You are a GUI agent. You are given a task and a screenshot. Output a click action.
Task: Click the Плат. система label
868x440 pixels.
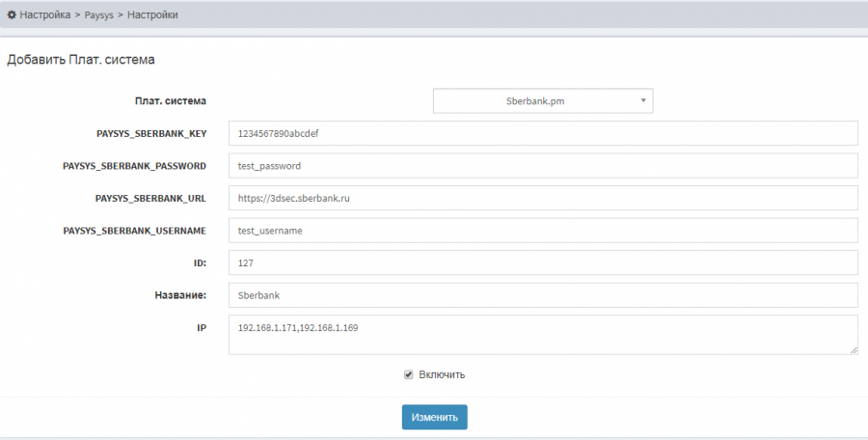pyautogui.click(x=171, y=101)
